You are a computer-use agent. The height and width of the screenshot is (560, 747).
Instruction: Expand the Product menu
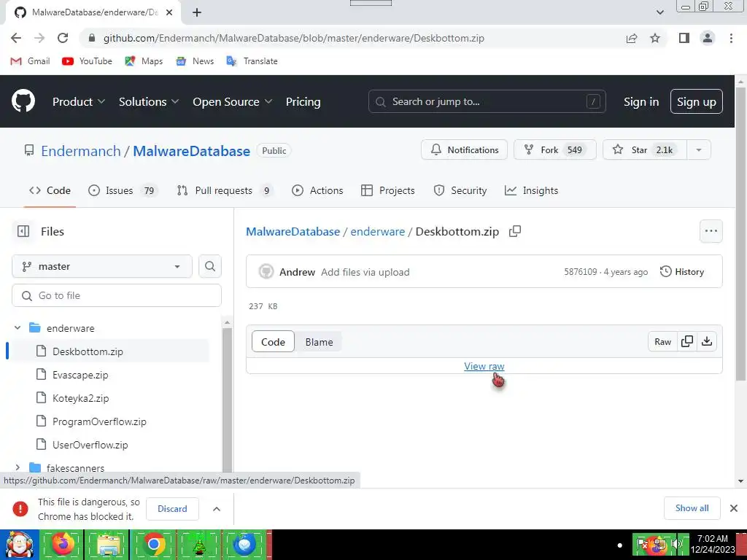pos(79,101)
